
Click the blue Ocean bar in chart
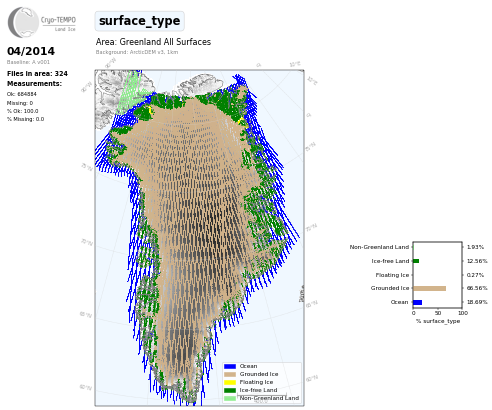click(418, 302)
